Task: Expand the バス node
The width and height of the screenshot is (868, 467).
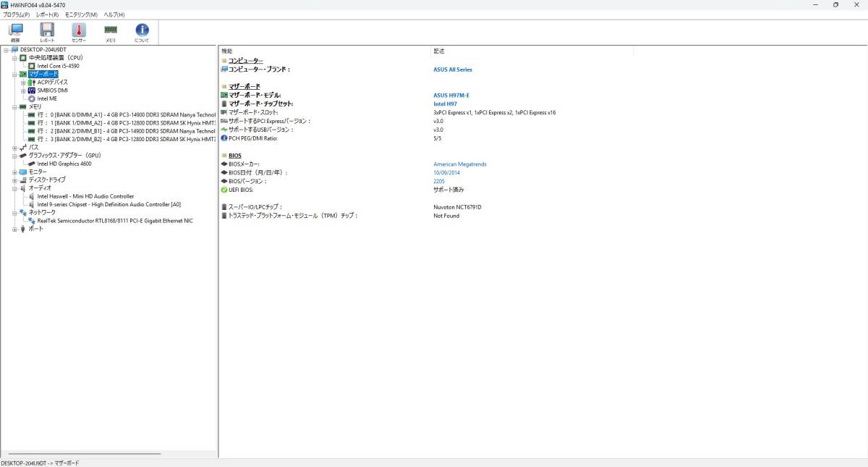Action: click(x=14, y=148)
